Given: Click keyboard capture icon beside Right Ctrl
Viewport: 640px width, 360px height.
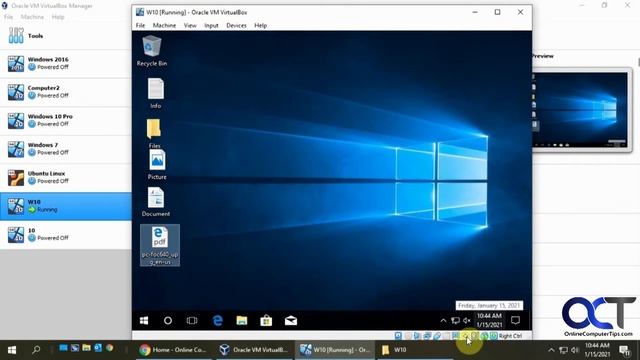Looking at the screenshot, I should click(493, 336).
